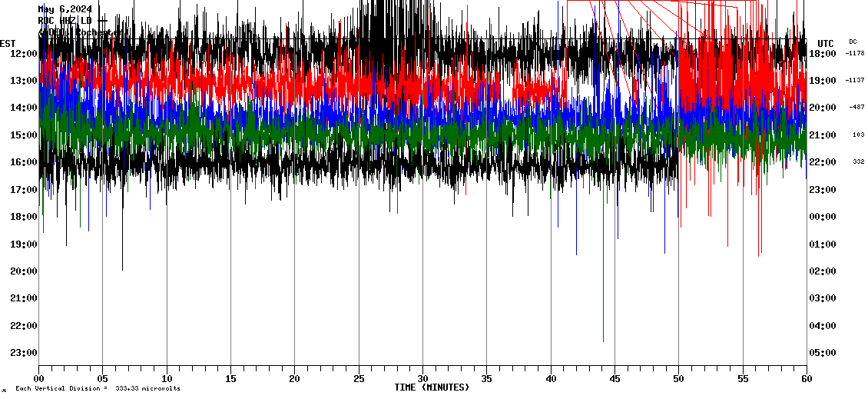Click the 21:00 label in UTC column
The width and height of the screenshot is (868, 399).
pyautogui.click(x=823, y=135)
